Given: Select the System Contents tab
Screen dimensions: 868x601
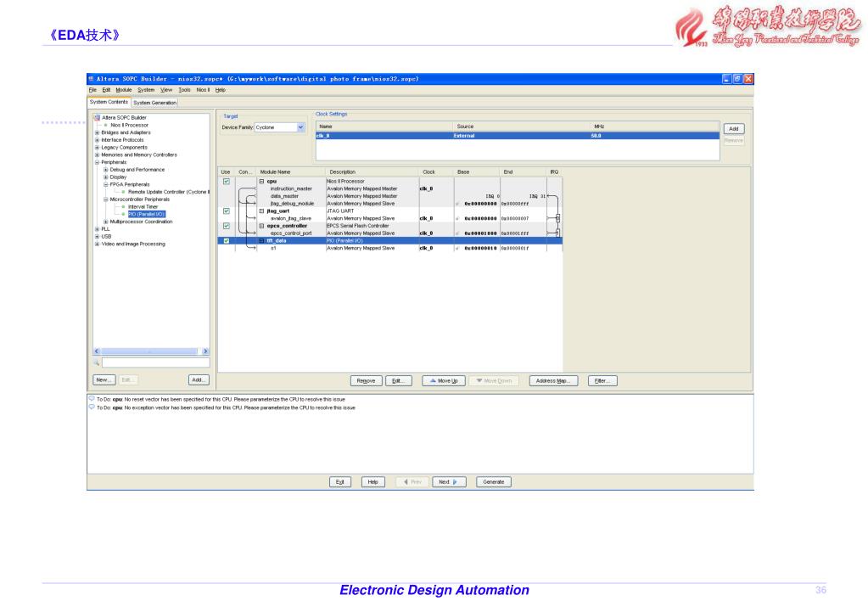Looking at the screenshot, I should (109, 102).
